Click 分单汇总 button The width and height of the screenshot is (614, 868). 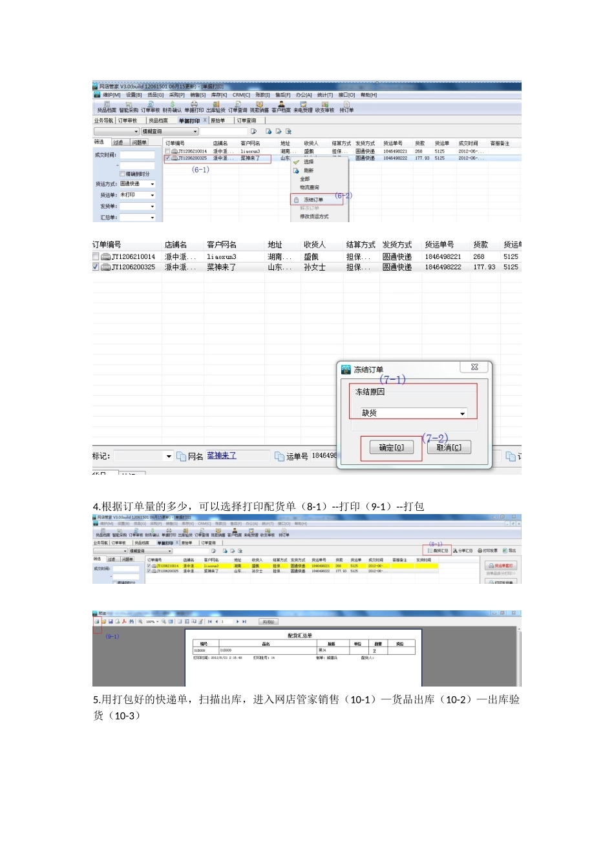[x=463, y=551]
